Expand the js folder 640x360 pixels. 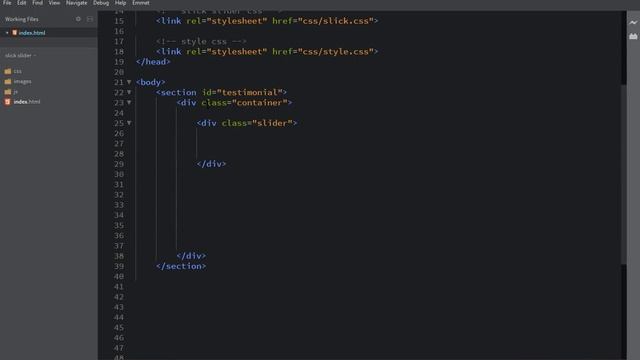click(16, 91)
